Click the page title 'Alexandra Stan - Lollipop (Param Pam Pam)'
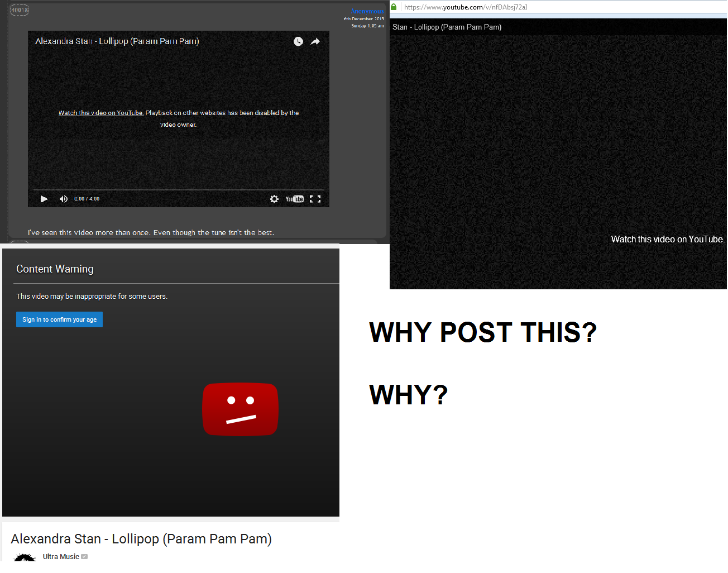This screenshot has height=573, width=728. click(x=141, y=539)
